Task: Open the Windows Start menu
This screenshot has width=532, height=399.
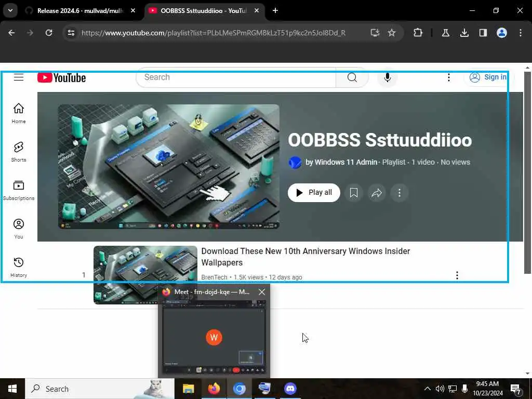Action: (12, 389)
